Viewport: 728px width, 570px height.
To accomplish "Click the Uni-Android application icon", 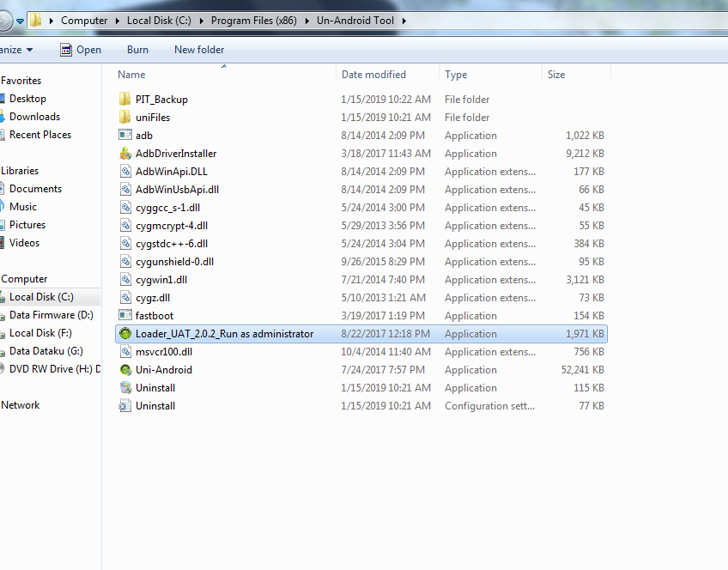I will pos(124,369).
